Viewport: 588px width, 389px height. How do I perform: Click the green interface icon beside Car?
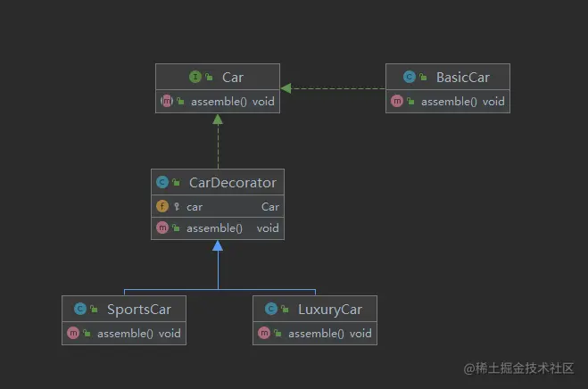click(x=195, y=77)
